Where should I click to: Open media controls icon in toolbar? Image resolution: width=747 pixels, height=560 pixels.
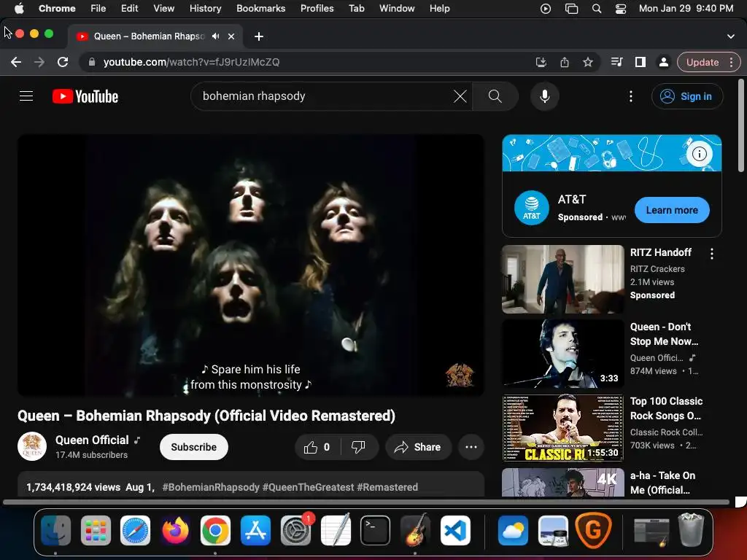pyautogui.click(x=617, y=62)
